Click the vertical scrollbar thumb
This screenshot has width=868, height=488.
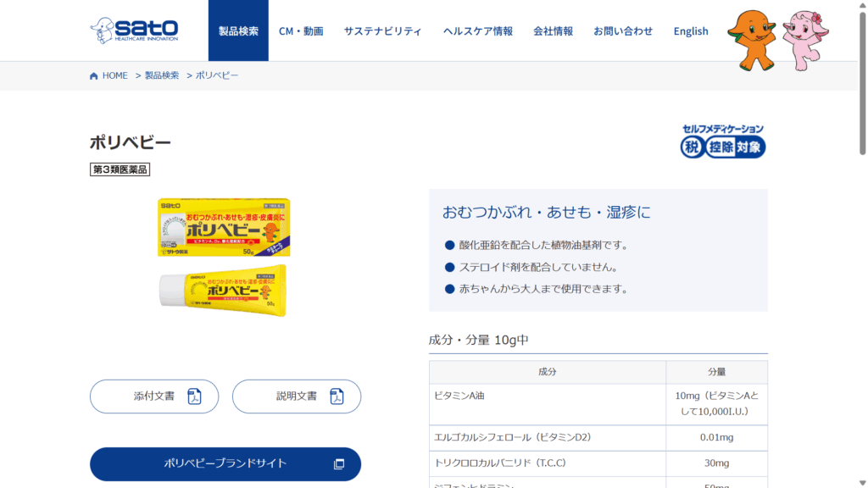(x=862, y=83)
